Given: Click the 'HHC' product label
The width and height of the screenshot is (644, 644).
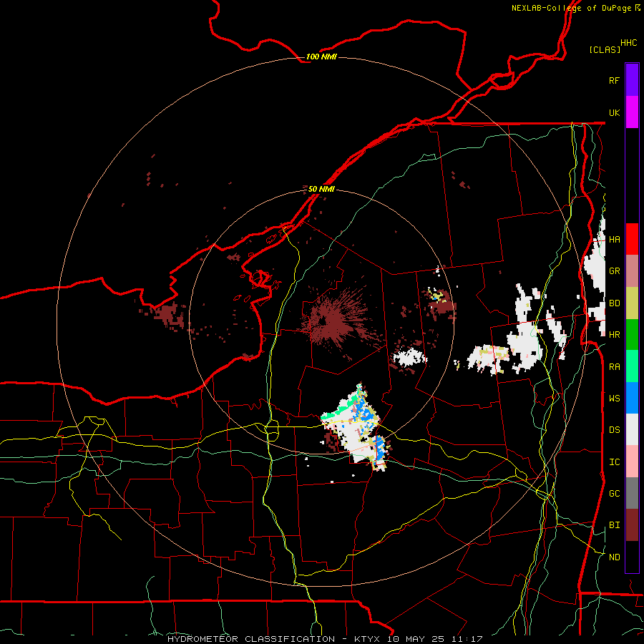Looking at the screenshot, I should point(628,43).
